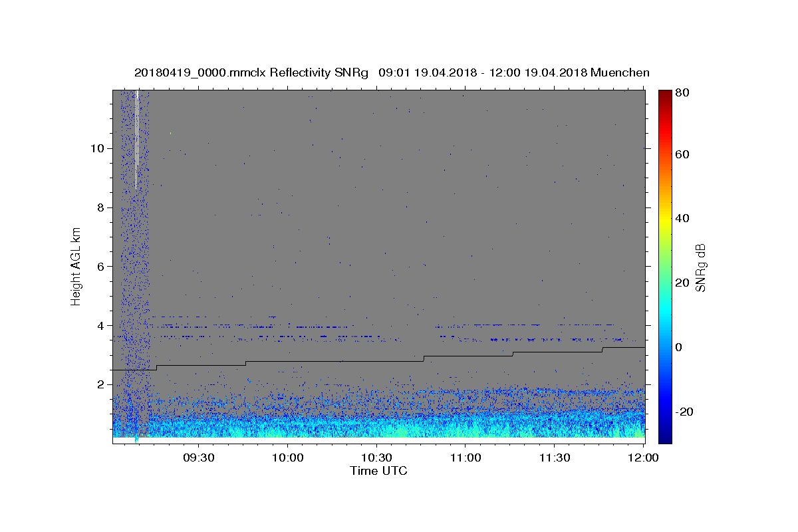Click the 09:30 time tick label

pos(198,458)
